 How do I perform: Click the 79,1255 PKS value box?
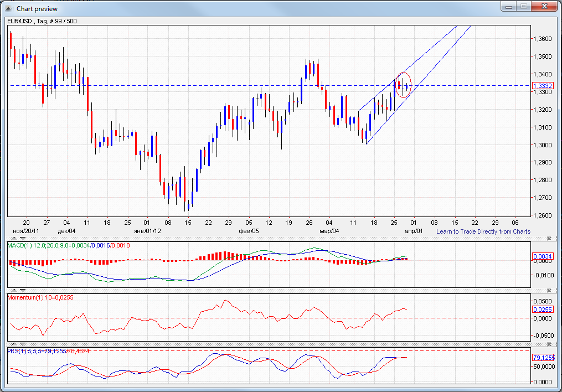pyautogui.click(x=544, y=358)
